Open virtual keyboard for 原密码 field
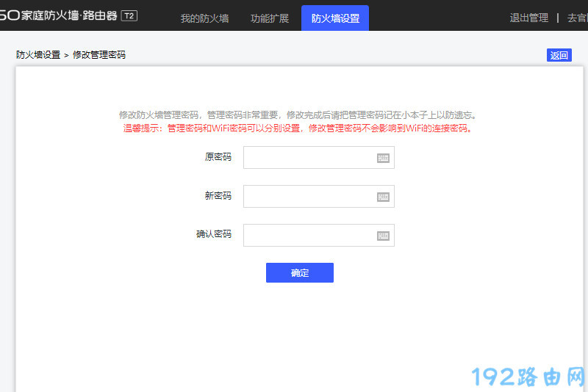Screen dimensions: 588x392 (x=383, y=158)
